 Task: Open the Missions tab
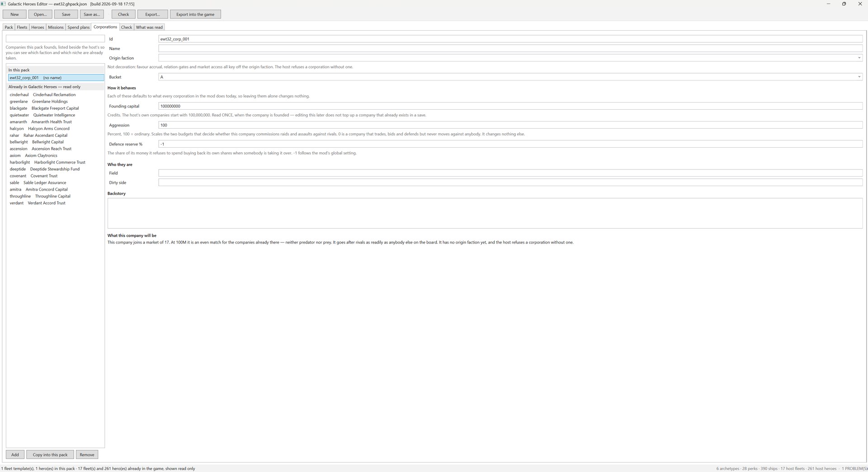[56, 27]
